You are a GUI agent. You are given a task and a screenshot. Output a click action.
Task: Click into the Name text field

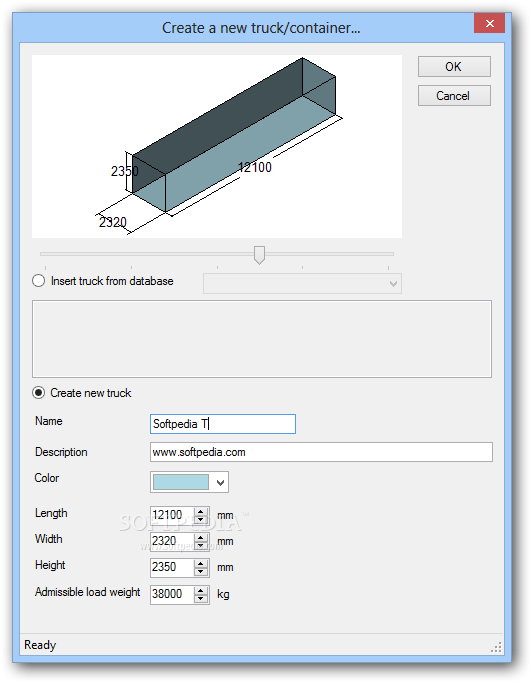pos(223,424)
